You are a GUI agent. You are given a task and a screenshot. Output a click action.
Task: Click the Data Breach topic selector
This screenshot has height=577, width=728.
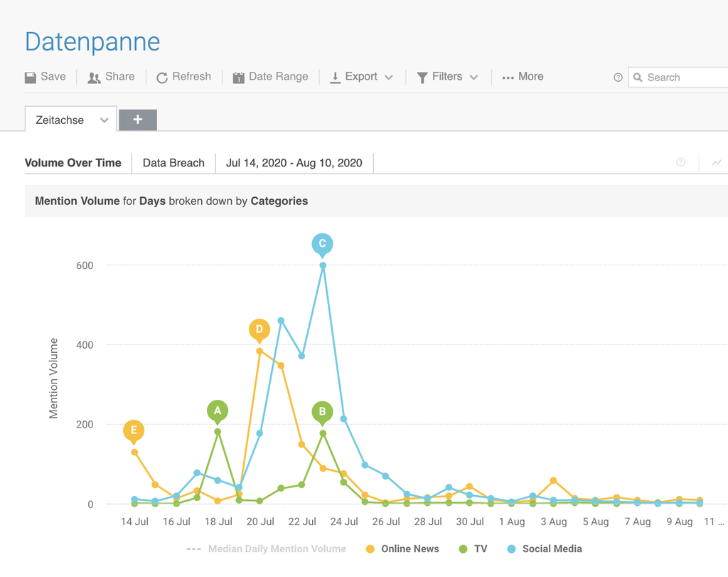[x=173, y=163]
